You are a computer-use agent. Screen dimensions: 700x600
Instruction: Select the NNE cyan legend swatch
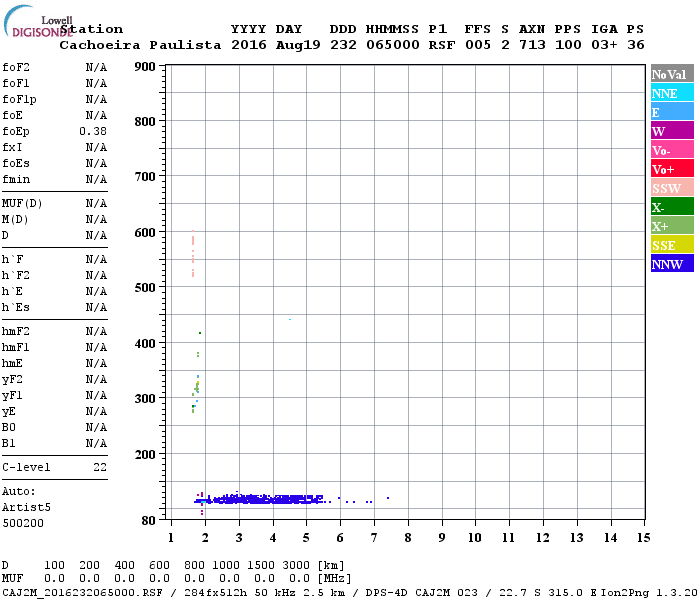click(x=672, y=93)
